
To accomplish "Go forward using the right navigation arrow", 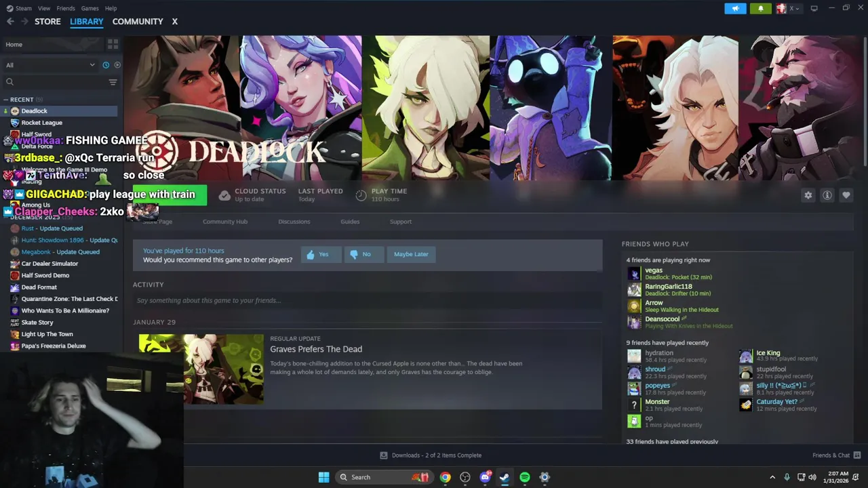I will click(x=24, y=22).
